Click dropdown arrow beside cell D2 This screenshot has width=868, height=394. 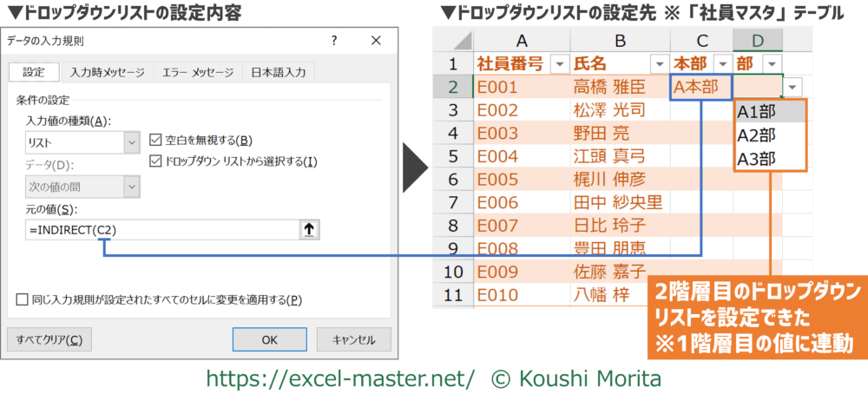coord(795,87)
